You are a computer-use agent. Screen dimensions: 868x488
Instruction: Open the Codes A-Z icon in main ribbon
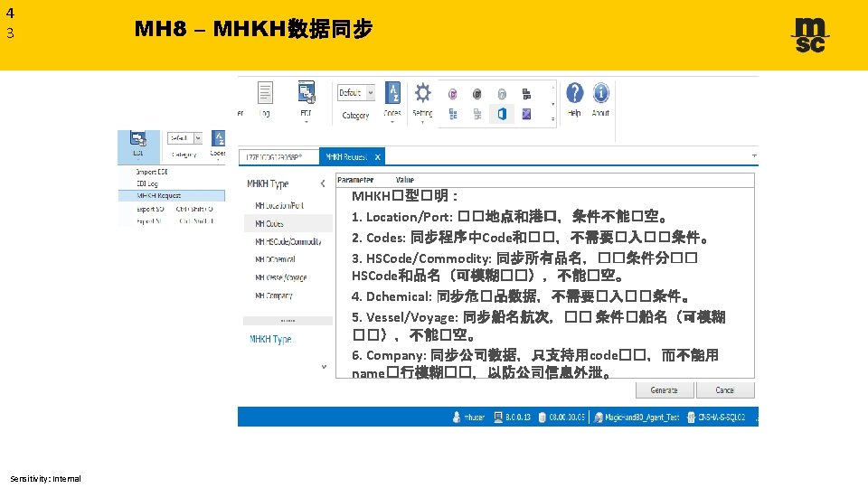pyautogui.click(x=392, y=93)
